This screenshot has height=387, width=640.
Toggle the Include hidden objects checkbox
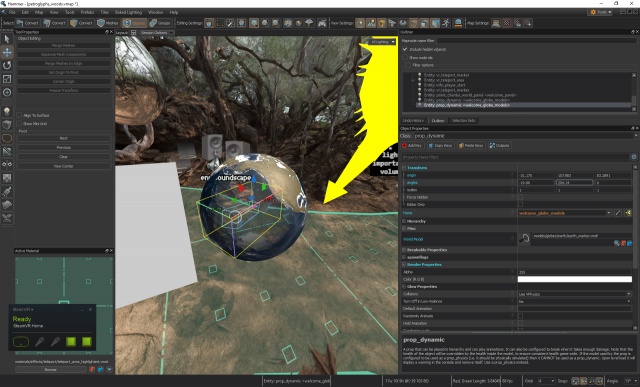tap(405, 49)
